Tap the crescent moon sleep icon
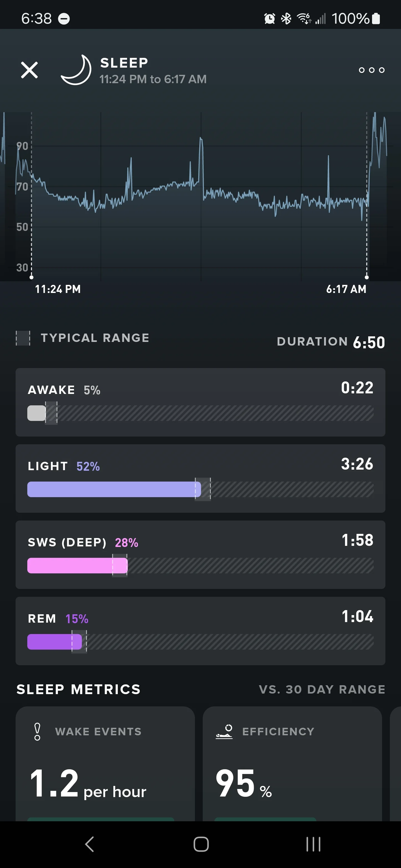Viewport: 401px width, 868px height. pyautogui.click(x=76, y=70)
